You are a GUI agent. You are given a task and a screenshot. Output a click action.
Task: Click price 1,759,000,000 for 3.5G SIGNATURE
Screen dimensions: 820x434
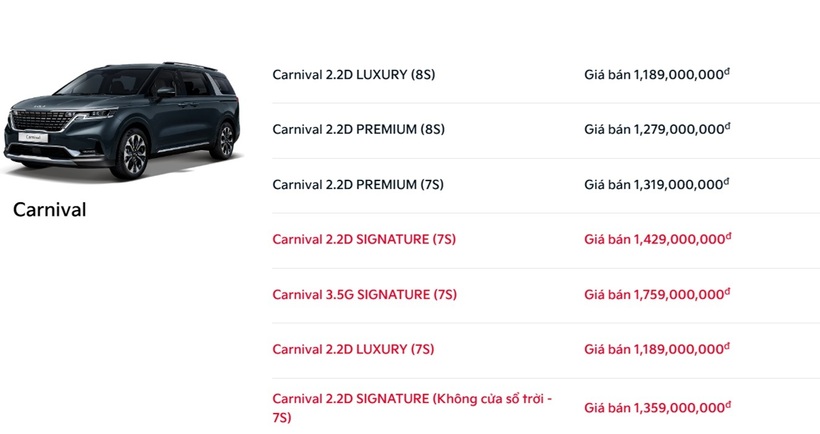click(657, 294)
